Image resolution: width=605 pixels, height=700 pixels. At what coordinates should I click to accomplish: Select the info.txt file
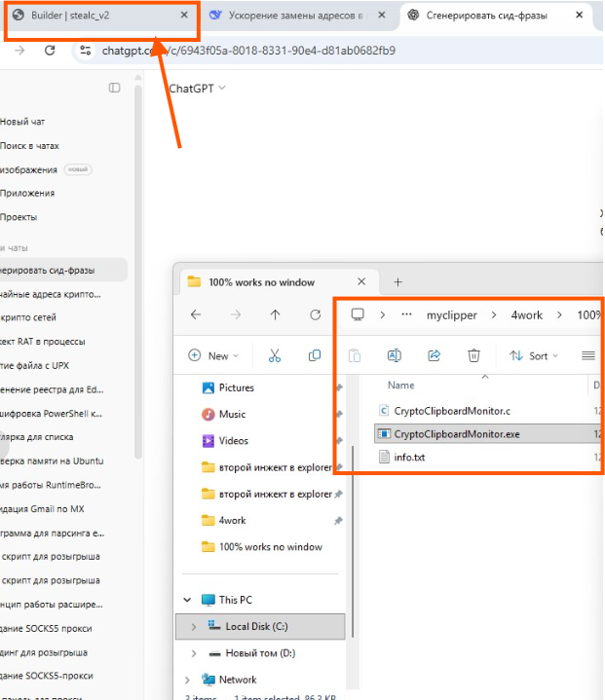(409, 457)
